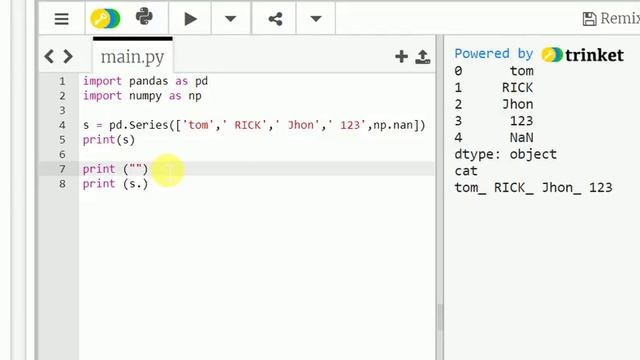Screen dimensions: 640x360
Task: Click the 'import pandas as pd' code line
Action: click(x=145, y=81)
